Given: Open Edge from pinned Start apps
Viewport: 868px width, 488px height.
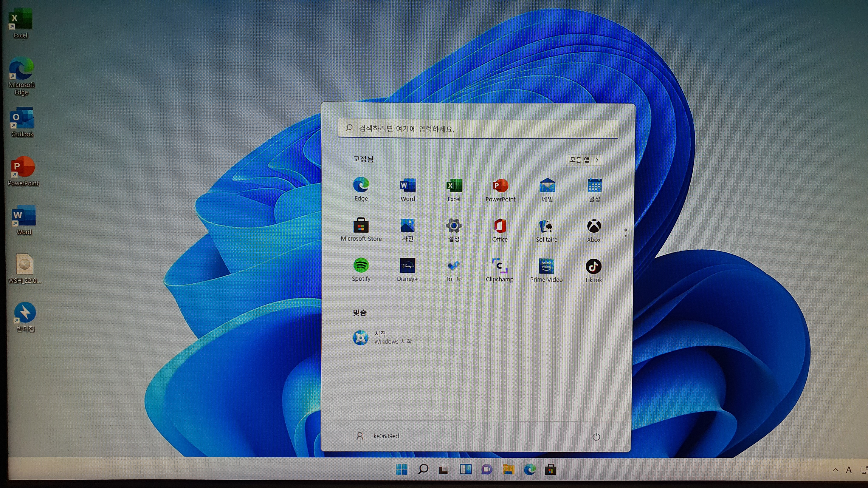Looking at the screenshot, I should coord(361,189).
